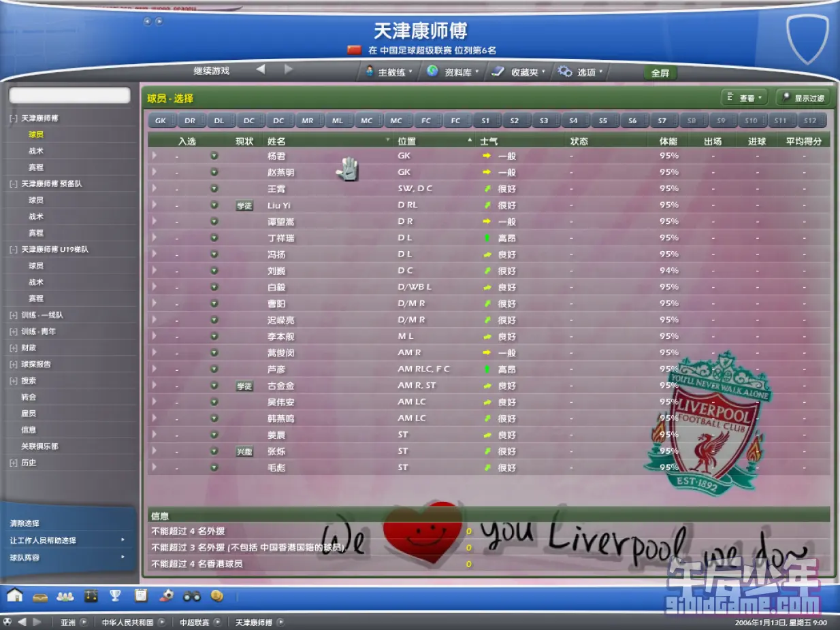
Task: Expand the 财政 tree item
Action: pyautogui.click(x=14, y=348)
